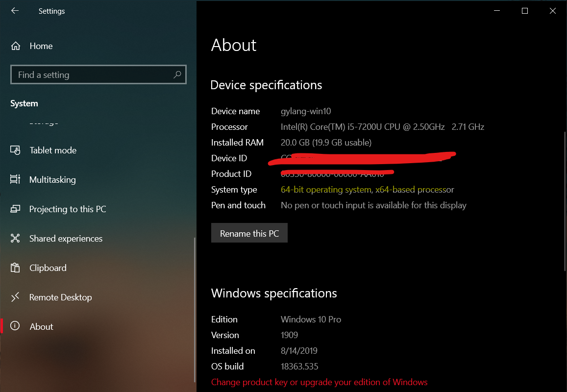The image size is (567, 392).
Task: Click the About page vertical scrollbar
Action: (x=565, y=201)
